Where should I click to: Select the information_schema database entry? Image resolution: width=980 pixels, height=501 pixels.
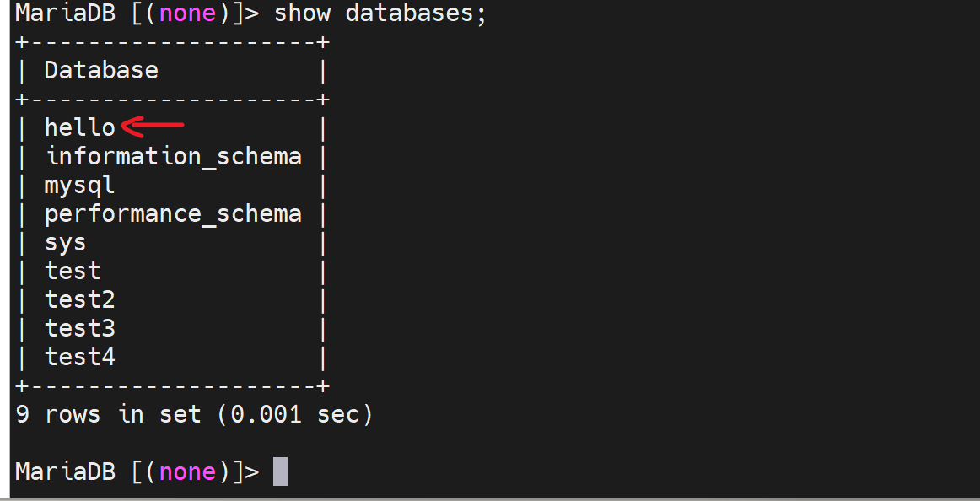click(x=173, y=156)
